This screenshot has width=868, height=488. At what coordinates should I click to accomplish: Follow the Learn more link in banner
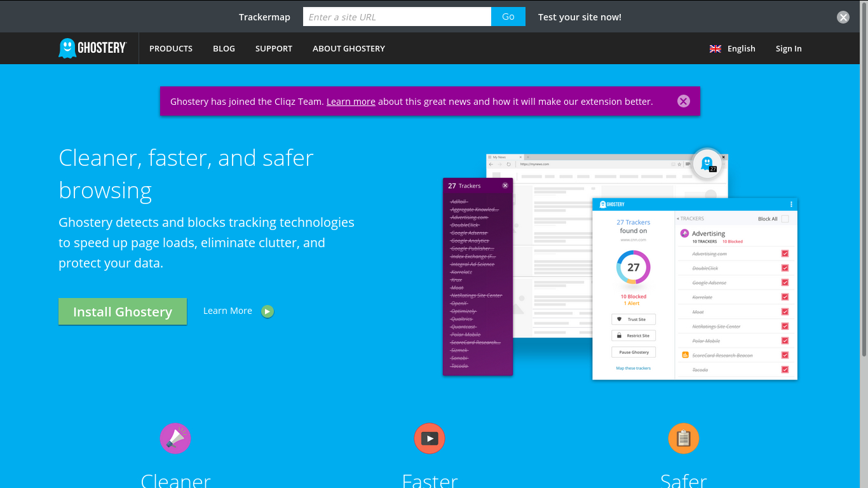click(x=351, y=102)
